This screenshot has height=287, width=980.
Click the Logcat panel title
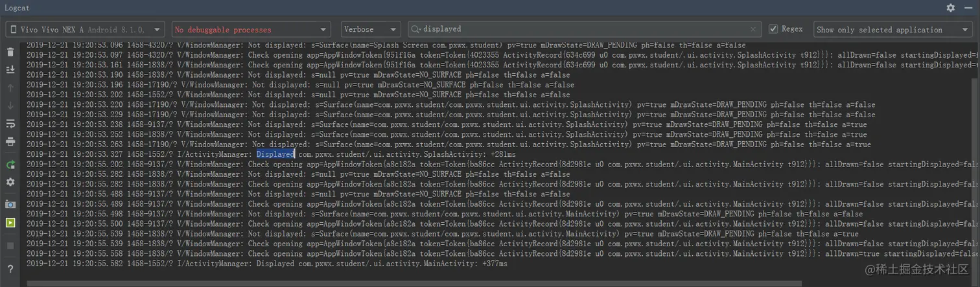point(17,8)
